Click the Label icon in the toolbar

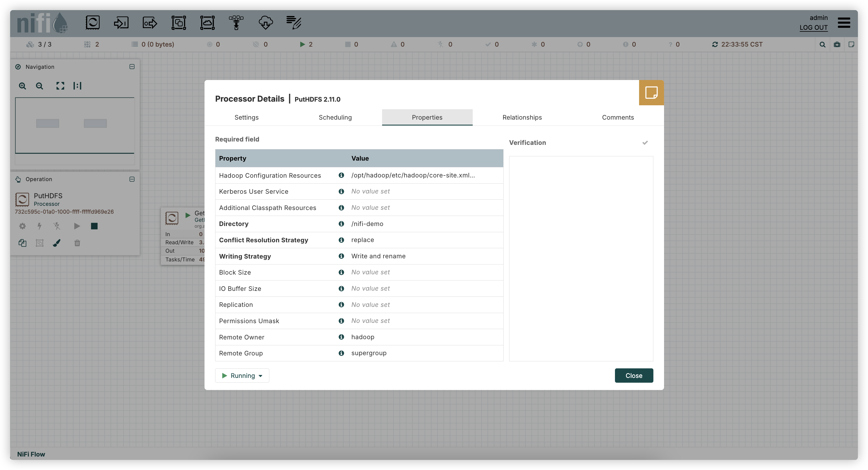tap(293, 22)
